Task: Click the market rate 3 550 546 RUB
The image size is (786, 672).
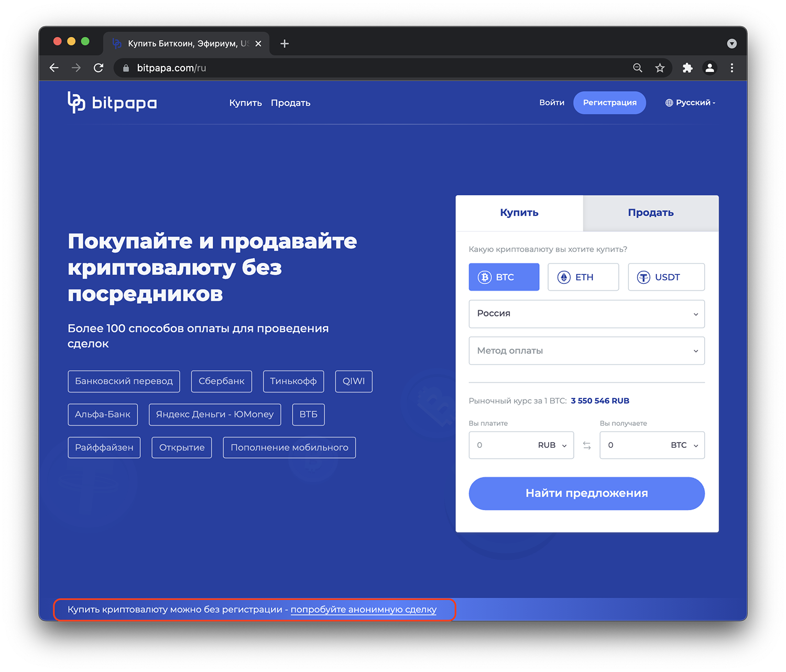Action: point(600,401)
